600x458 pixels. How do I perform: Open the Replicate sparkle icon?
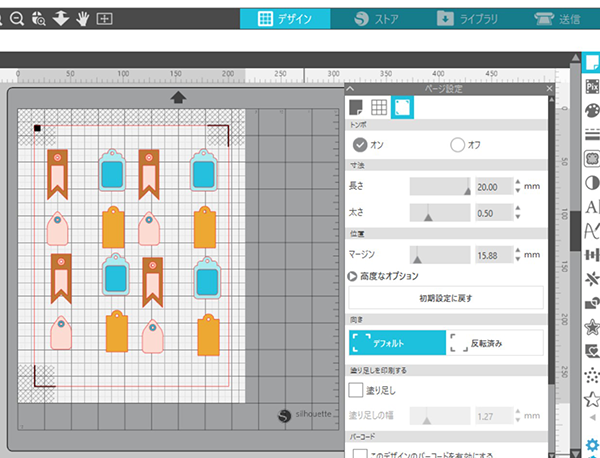pyautogui.click(x=592, y=279)
